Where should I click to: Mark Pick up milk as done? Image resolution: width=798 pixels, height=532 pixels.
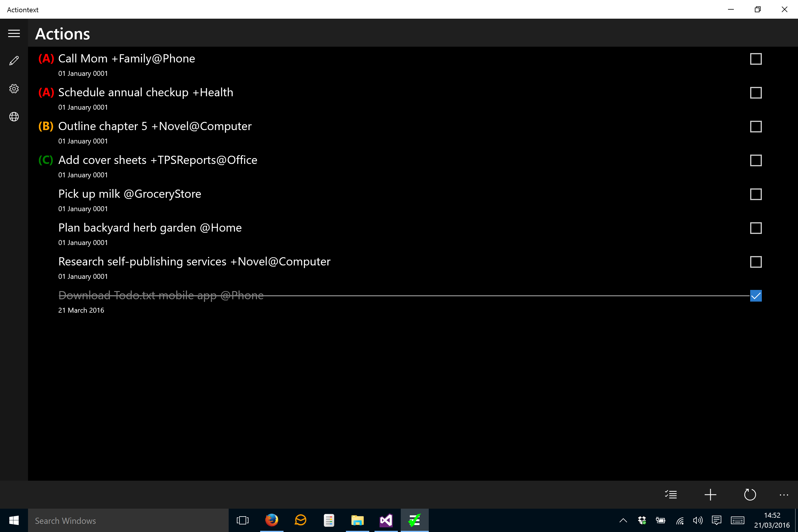(x=756, y=195)
